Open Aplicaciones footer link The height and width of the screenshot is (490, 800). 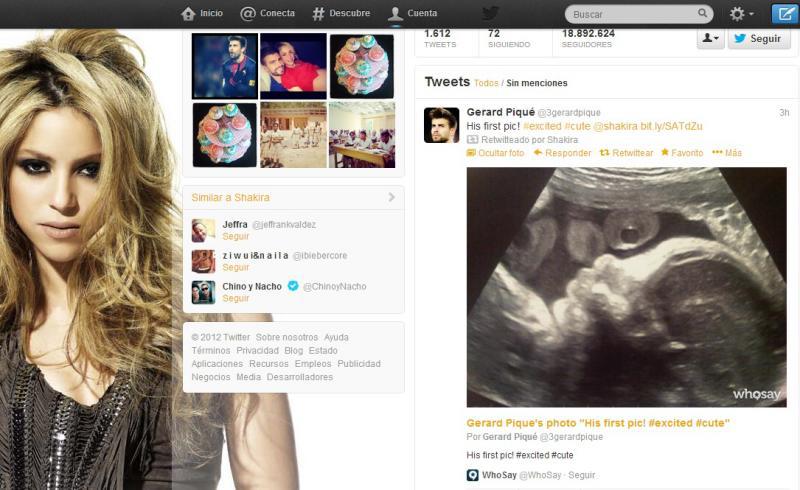217,364
